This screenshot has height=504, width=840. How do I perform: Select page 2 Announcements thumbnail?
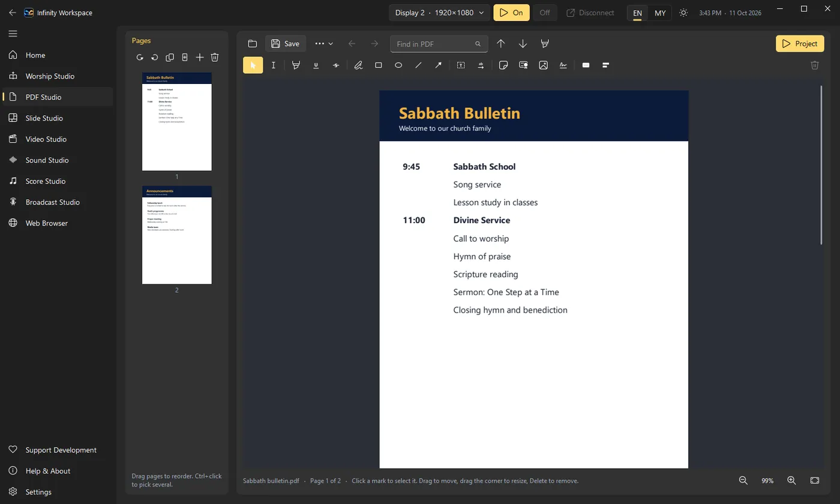tap(177, 235)
